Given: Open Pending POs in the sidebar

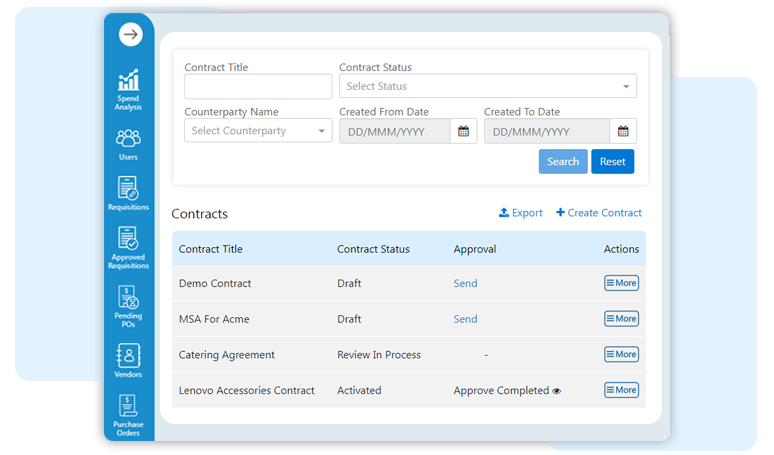Looking at the screenshot, I should pyautogui.click(x=128, y=306).
